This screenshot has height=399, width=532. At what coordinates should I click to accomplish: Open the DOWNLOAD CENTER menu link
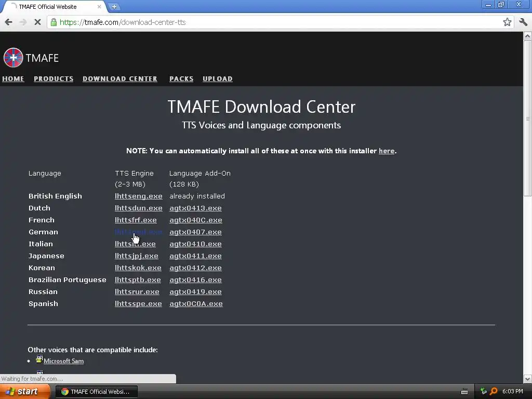(x=120, y=79)
